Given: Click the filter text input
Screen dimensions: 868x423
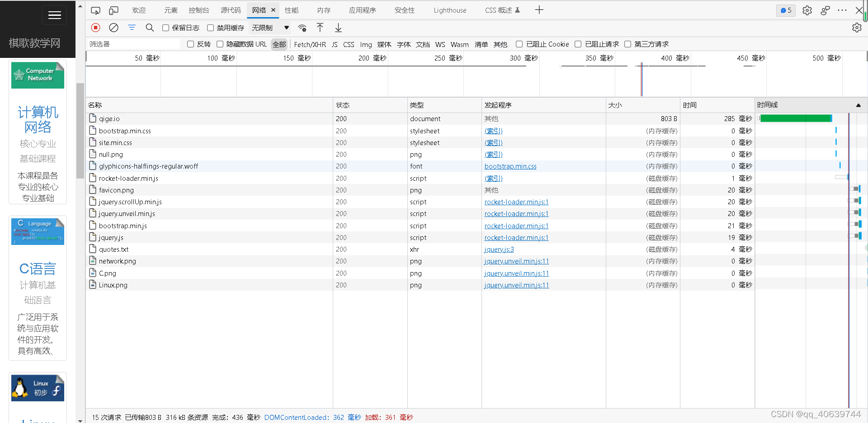Looking at the screenshot, I should pyautogui.click(x=133, y=44).
